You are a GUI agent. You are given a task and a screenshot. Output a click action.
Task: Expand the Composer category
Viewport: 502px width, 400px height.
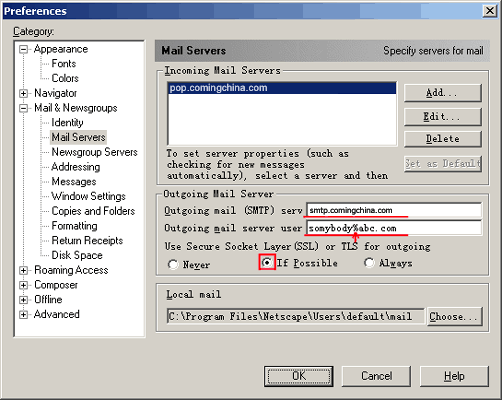[x=23, y=285]
